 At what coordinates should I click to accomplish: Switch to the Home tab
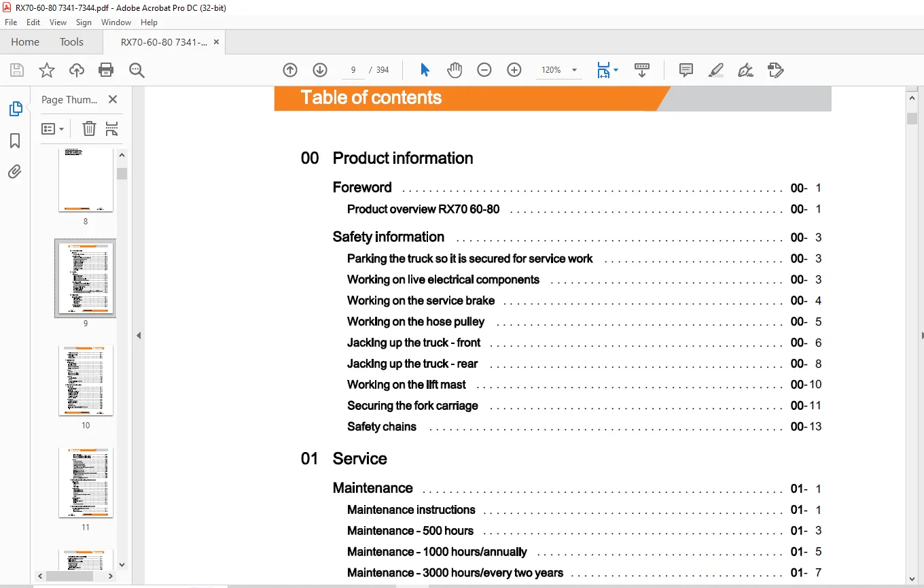pyautogui.click(x=25, y=42)
